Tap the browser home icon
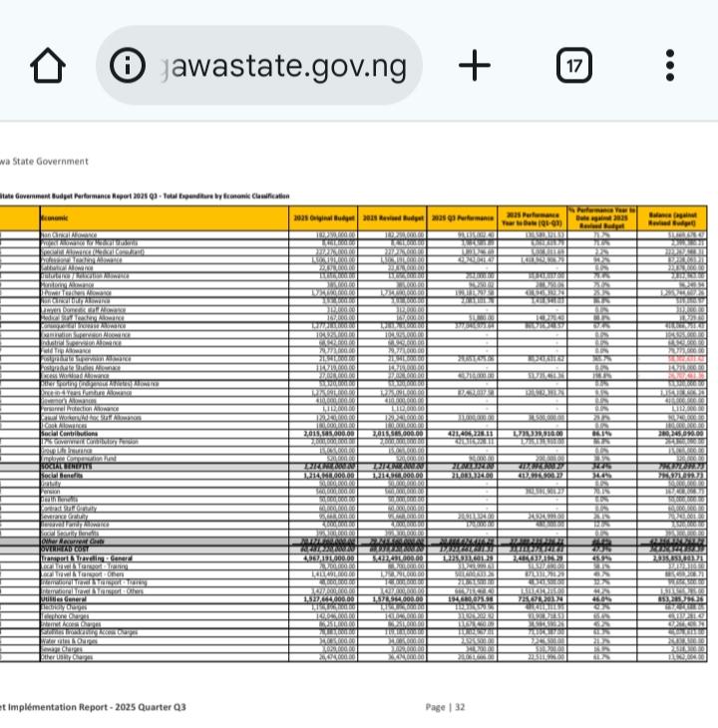 click(x=48, y=66)
